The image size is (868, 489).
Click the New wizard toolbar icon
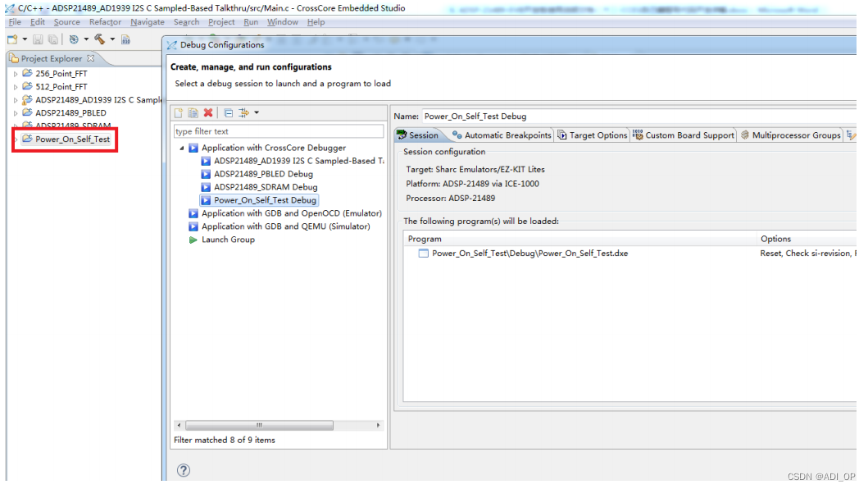[x=12, y=39]
